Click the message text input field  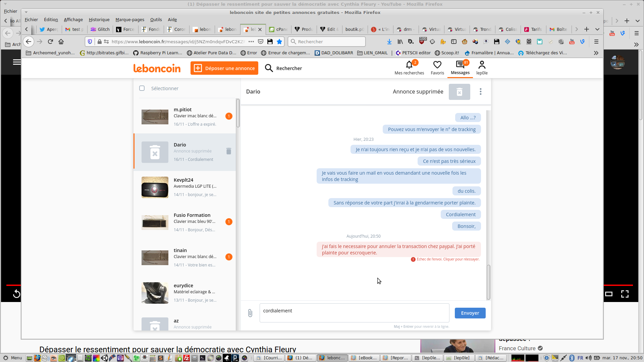tap(354, 313)
